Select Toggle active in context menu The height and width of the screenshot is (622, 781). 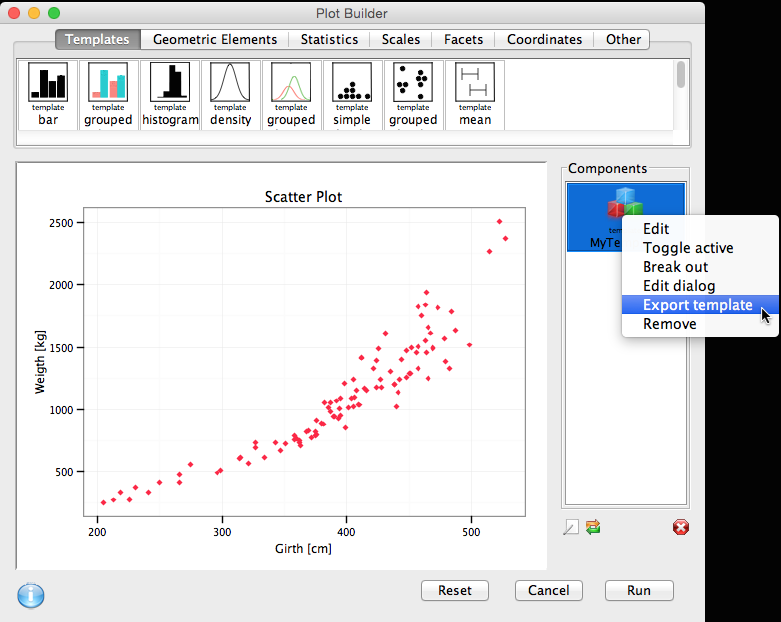(700, 248)
